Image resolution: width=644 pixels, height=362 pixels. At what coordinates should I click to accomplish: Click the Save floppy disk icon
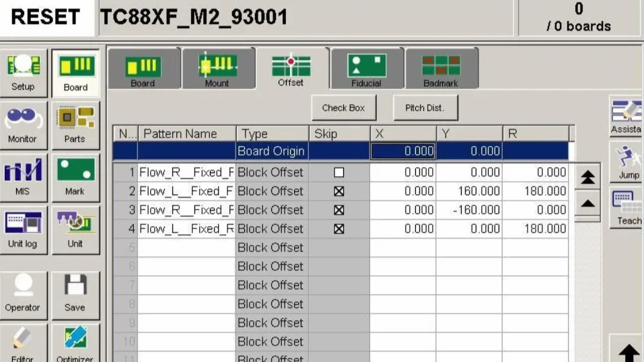(75, 293)
